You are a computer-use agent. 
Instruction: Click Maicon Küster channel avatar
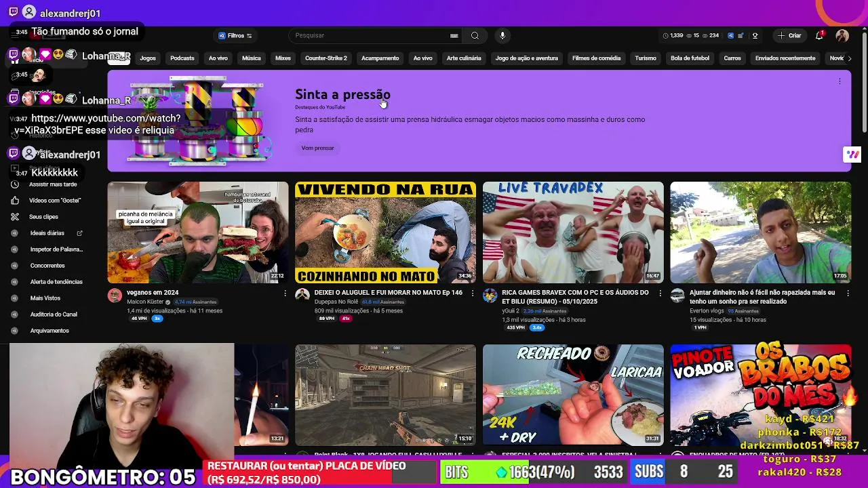115,296
